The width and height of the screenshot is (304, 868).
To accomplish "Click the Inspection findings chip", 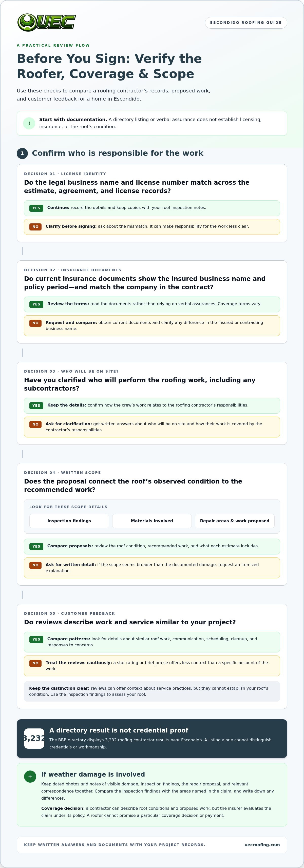I will point(69,521).
